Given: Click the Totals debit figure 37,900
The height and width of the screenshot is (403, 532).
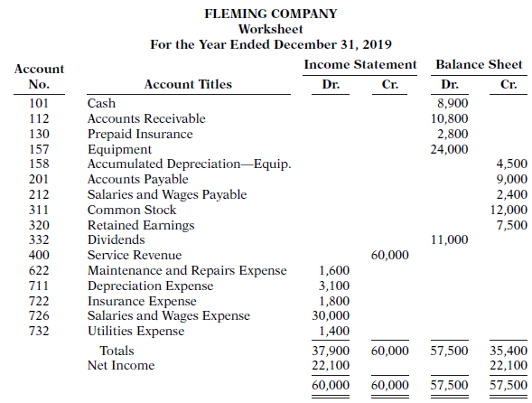Looking at the screenshot, I should tap(331, 351).
